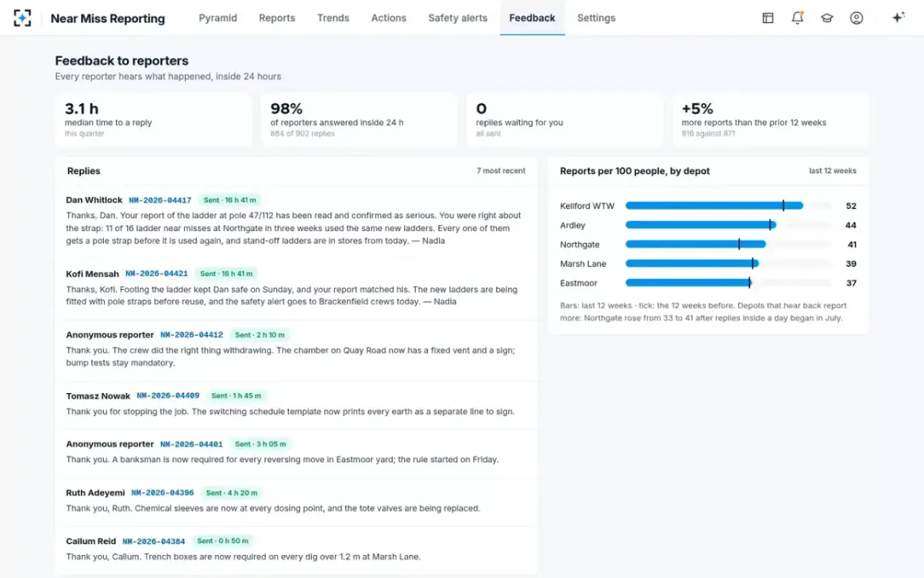Viewport: 924px width, 578px height.
Task: Click the 'Feedback to reporters' heading
Action: click(122, 61)
